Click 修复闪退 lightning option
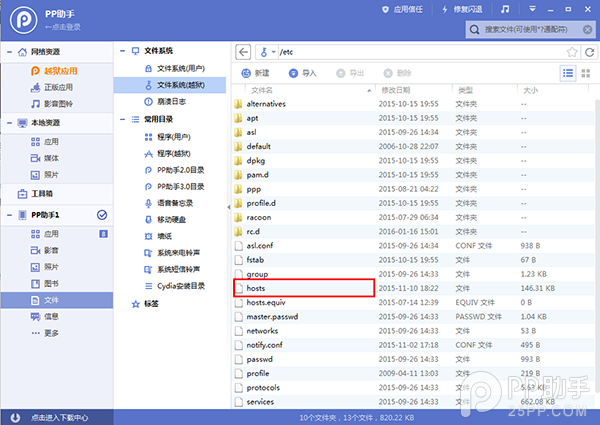This screenshot has height=425, width=600. point(462,9)
